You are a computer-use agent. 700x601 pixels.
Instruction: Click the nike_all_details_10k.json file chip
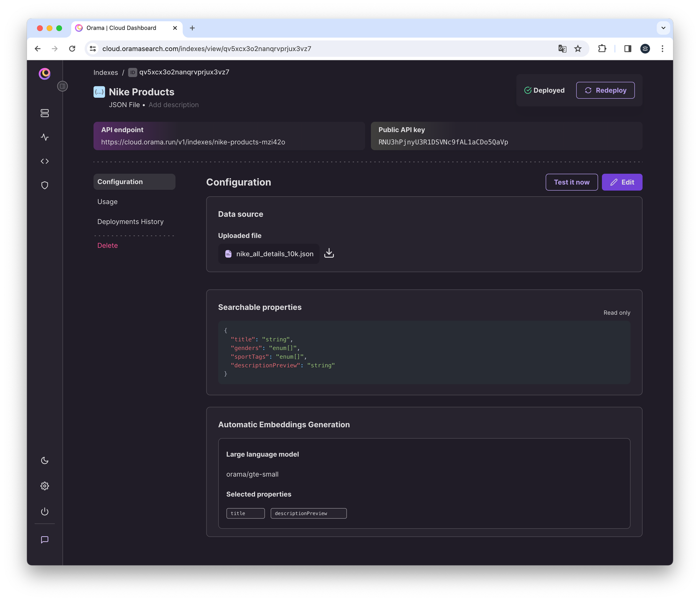[x=269, y=254]
